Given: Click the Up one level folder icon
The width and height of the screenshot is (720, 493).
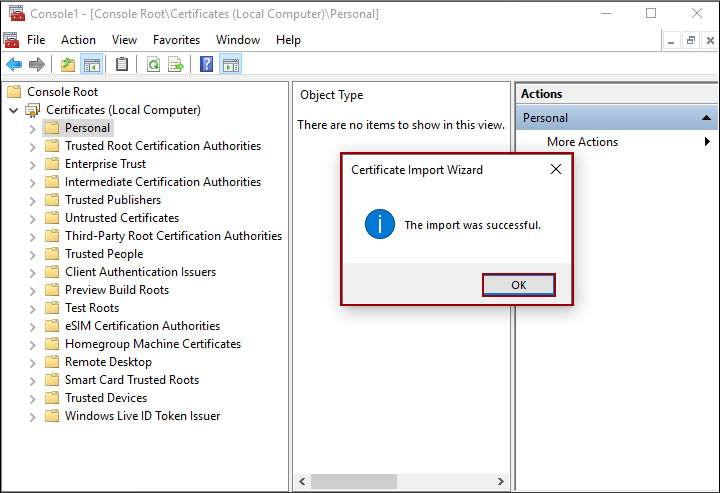Looking at the screenshot, I should tap(67, 65).
